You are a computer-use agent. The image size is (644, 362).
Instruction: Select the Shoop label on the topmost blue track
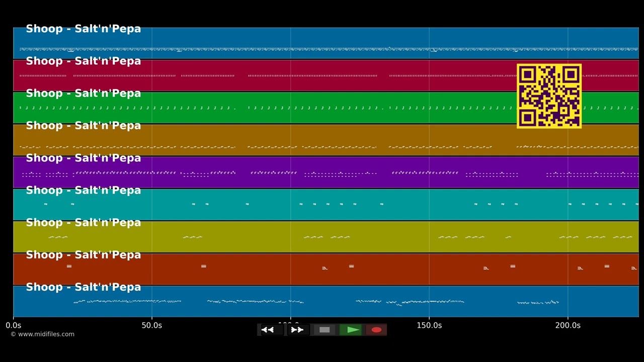coord(84,29)
